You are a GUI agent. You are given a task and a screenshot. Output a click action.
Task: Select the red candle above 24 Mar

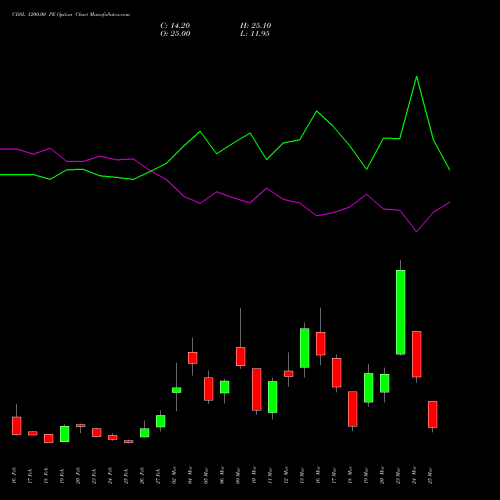click(417, 354)
